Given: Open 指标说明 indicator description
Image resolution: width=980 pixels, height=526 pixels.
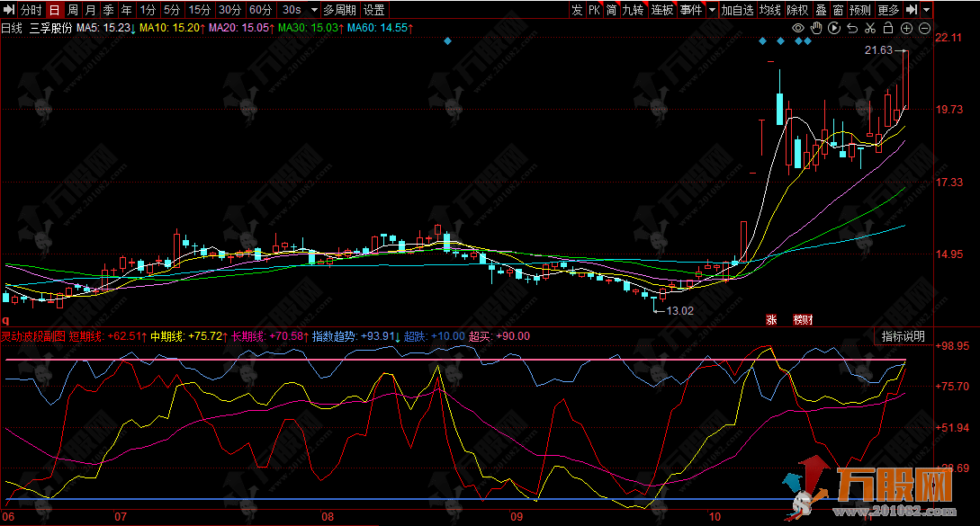Looking at the screenshot, I should 903,336.
